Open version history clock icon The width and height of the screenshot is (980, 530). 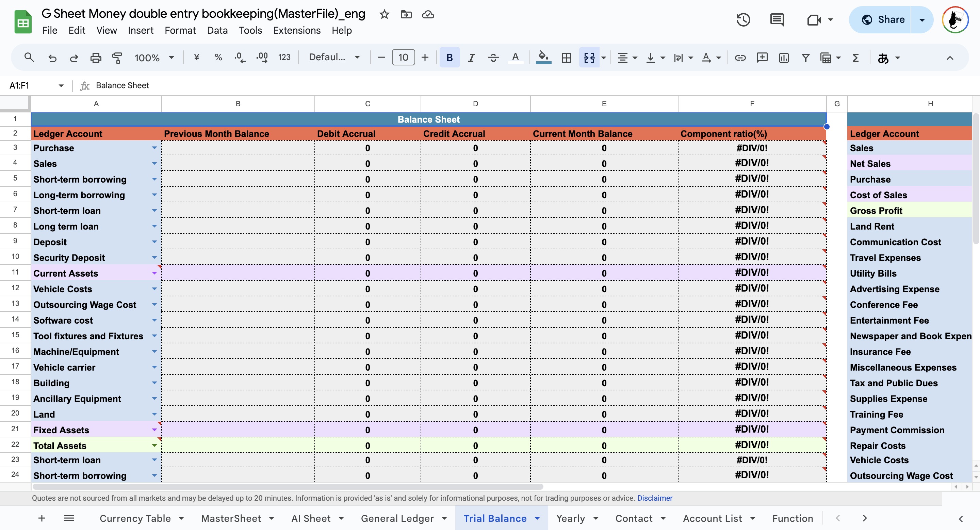pos(743,20)
